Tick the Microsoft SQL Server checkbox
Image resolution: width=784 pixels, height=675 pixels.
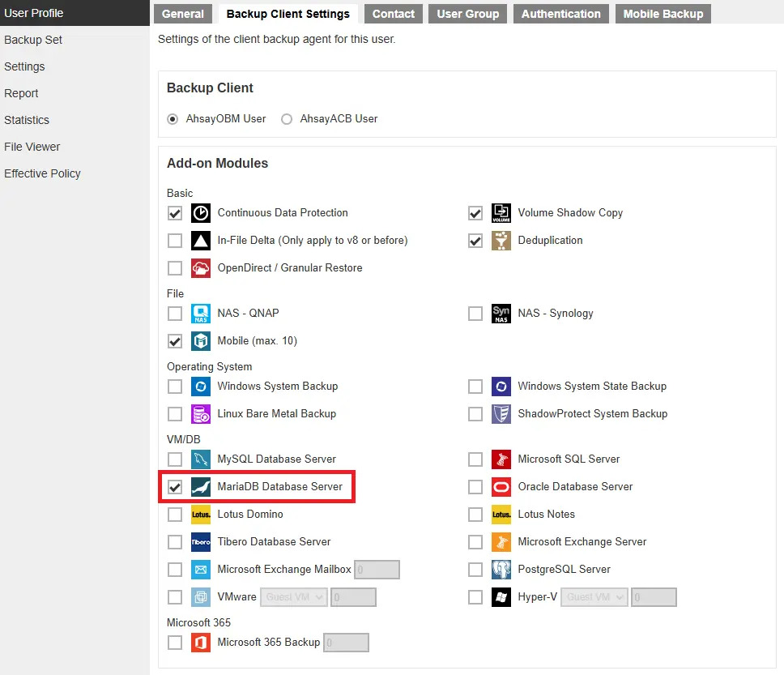pos(475,459)
